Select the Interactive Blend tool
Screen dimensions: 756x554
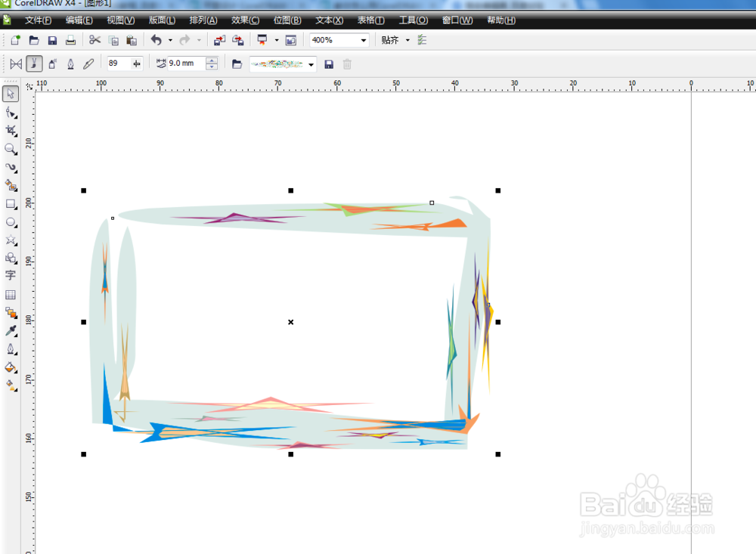pyautogui.click(x=11, y=312)
